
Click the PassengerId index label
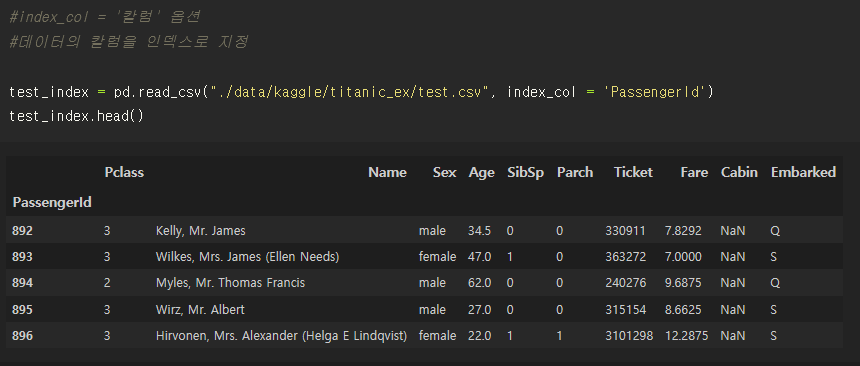[x=52, y=202]
